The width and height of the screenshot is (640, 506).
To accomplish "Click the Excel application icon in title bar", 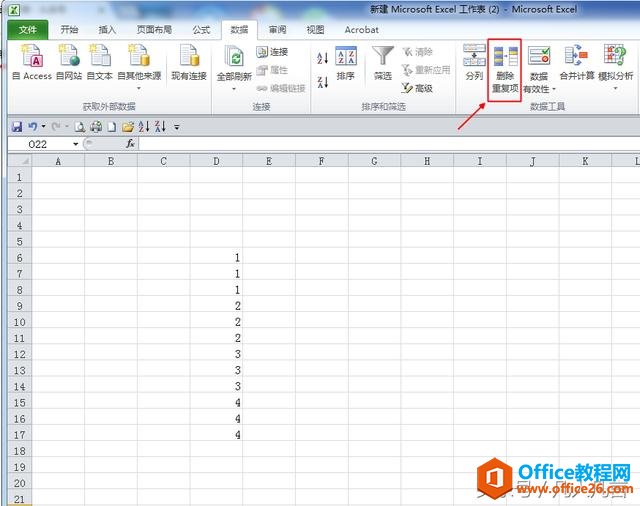I will click(x=14, y=9).
